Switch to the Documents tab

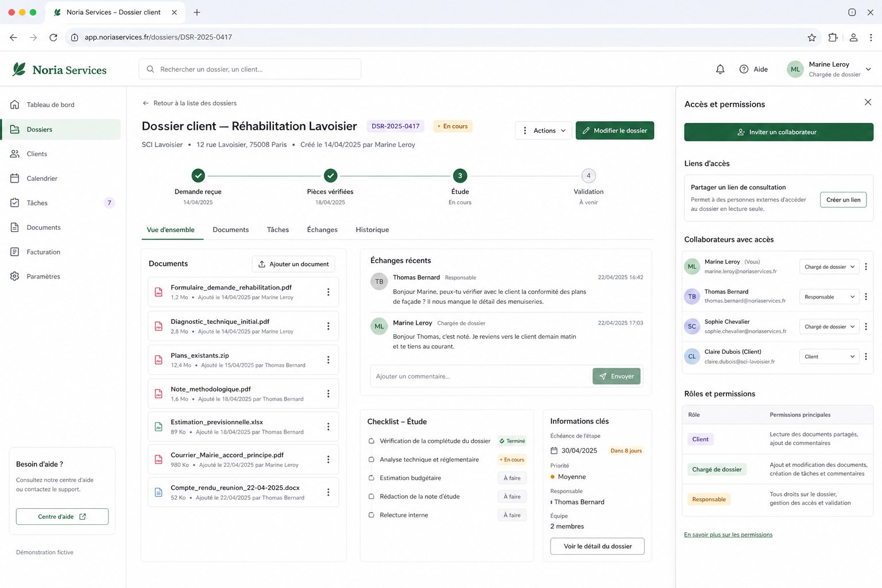pos(231,230)
